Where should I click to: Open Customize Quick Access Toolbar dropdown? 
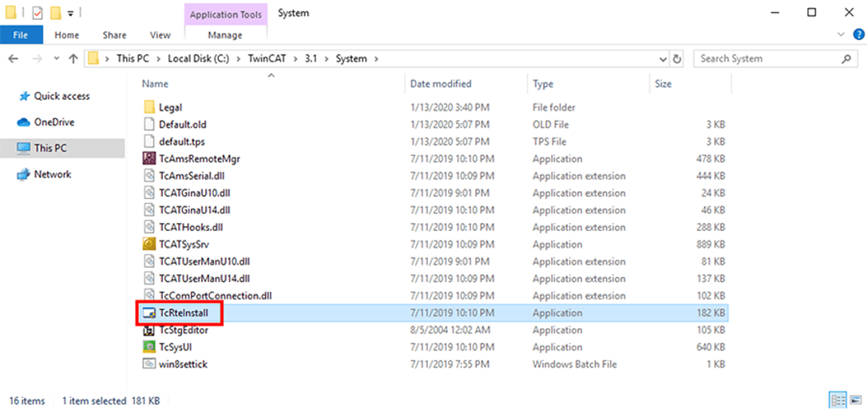tap(70, 14)
